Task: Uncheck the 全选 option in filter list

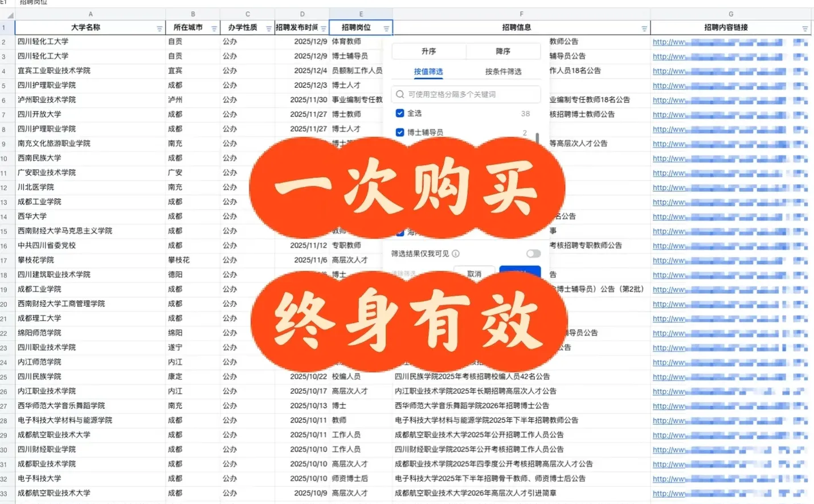Action: coord(400,113)
